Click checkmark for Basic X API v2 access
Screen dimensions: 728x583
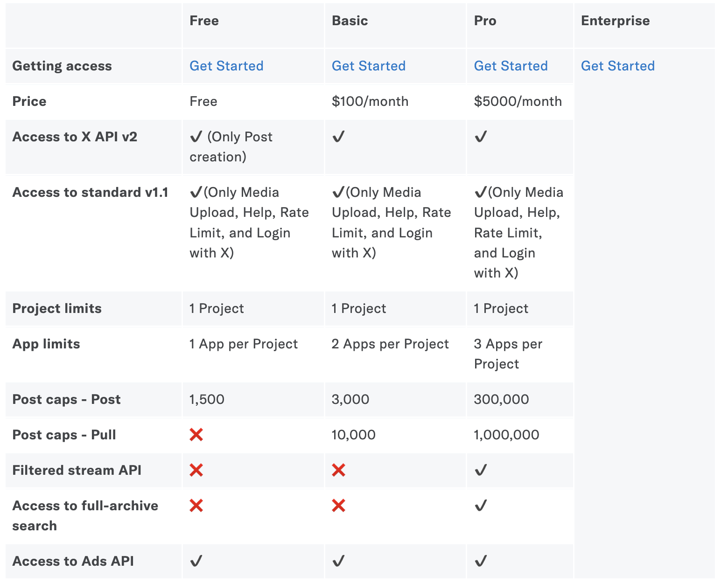tap(339, 137)
